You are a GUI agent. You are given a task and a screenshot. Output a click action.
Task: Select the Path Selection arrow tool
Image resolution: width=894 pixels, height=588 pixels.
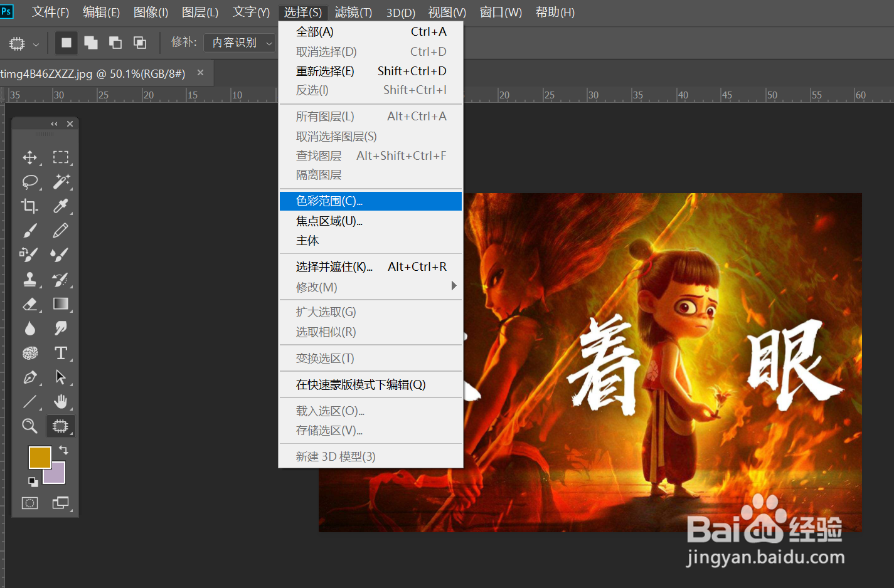point(61,377)
